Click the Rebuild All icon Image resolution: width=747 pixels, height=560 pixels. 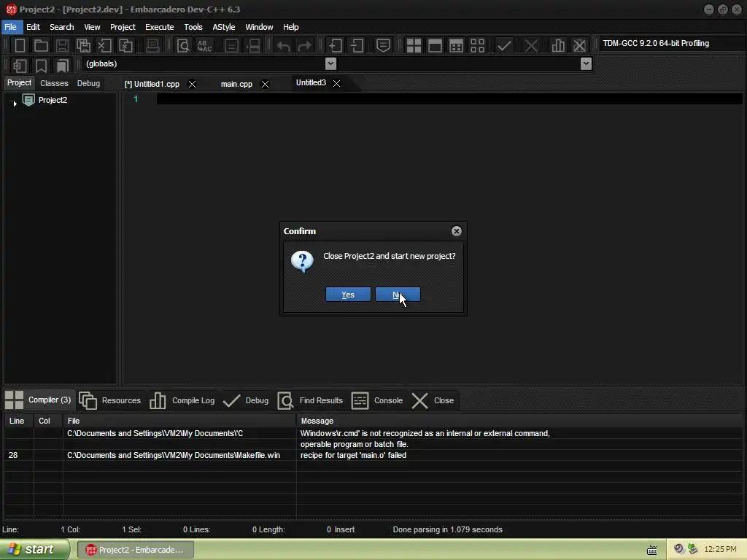(x=477, y=46)
